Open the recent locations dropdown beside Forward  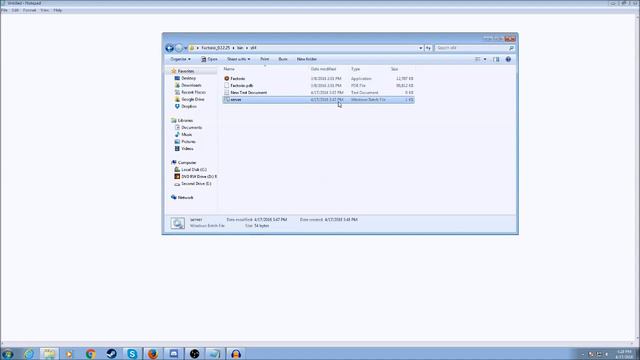click(x=185, y=48)
